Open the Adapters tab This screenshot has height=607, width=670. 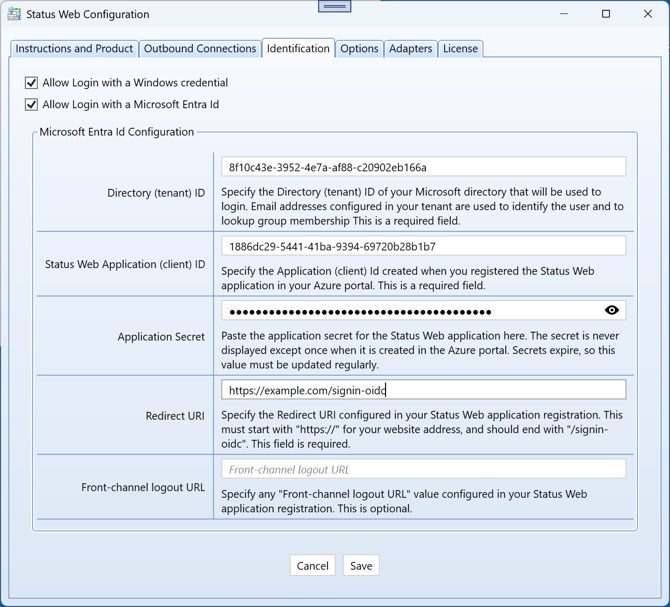(x=410, y=49)
